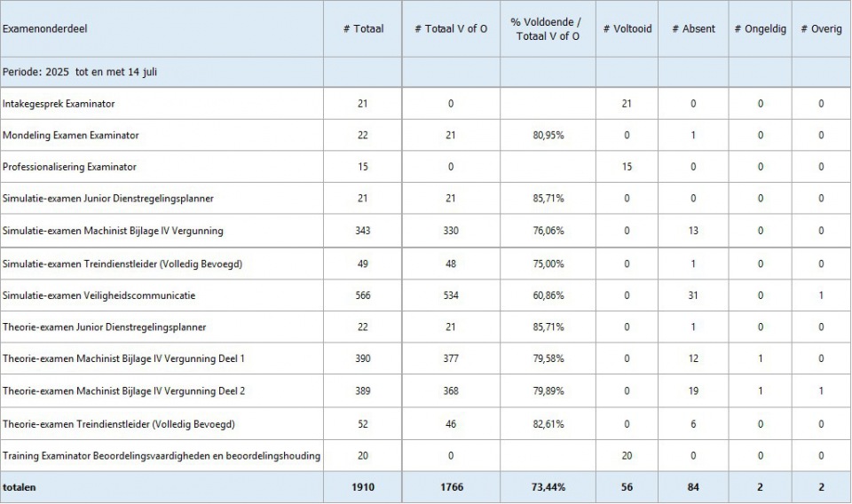Click the total Absent value 84
852x504 pixels.
tap(693, 487)
